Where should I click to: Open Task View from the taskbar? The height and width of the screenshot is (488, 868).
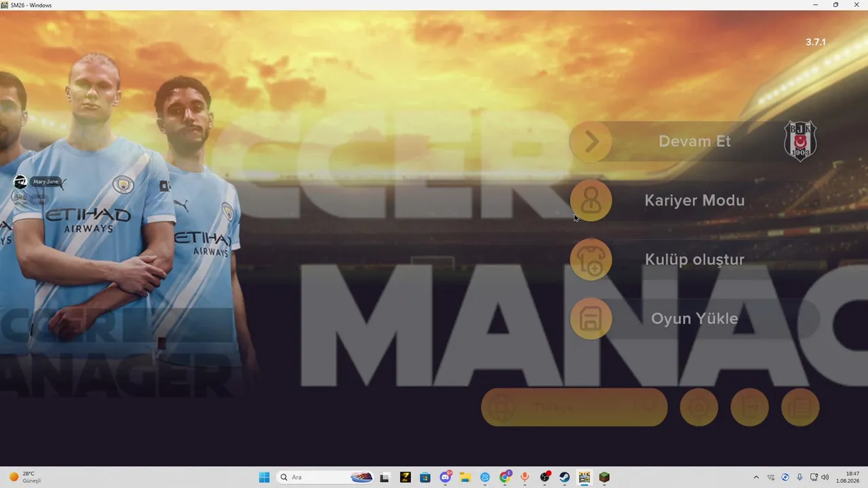click(384, 477)
